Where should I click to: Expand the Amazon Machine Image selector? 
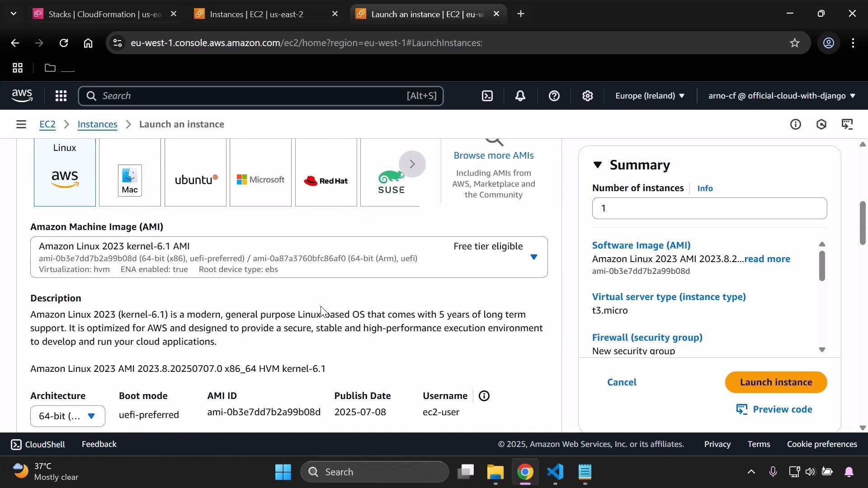(x=289, y=257)
